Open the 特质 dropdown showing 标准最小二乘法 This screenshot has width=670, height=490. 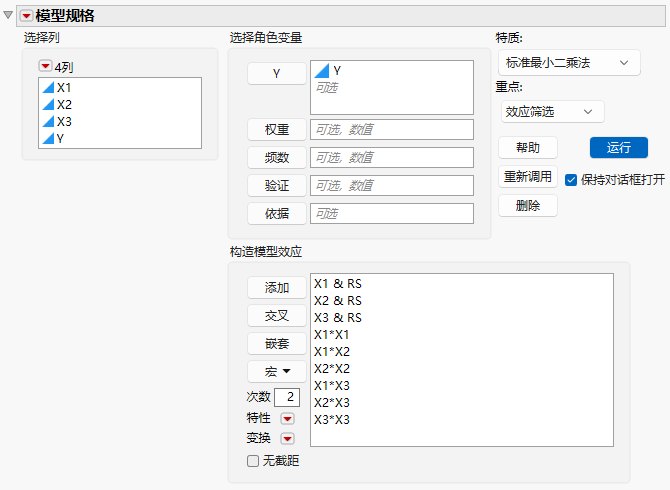tap(569, 63)
